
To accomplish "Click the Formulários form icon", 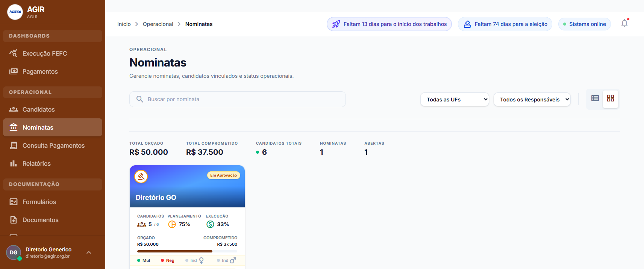I will point(14,202).
